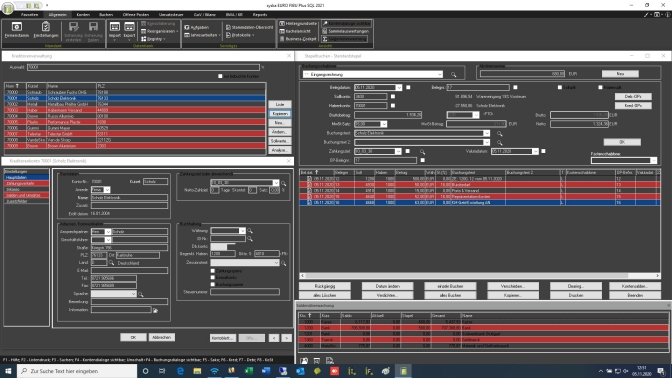The width and height of the screenshot is (672, 378).
Task: Expand the Eingangsrechnung Buchungsschablone dropdown
Action: click(x=440, y=75)
